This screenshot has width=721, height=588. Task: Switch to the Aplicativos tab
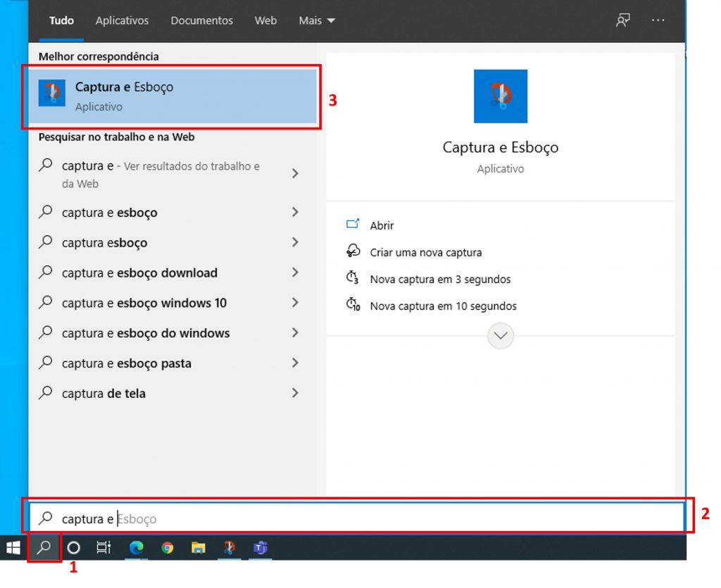tap(123, 20)
